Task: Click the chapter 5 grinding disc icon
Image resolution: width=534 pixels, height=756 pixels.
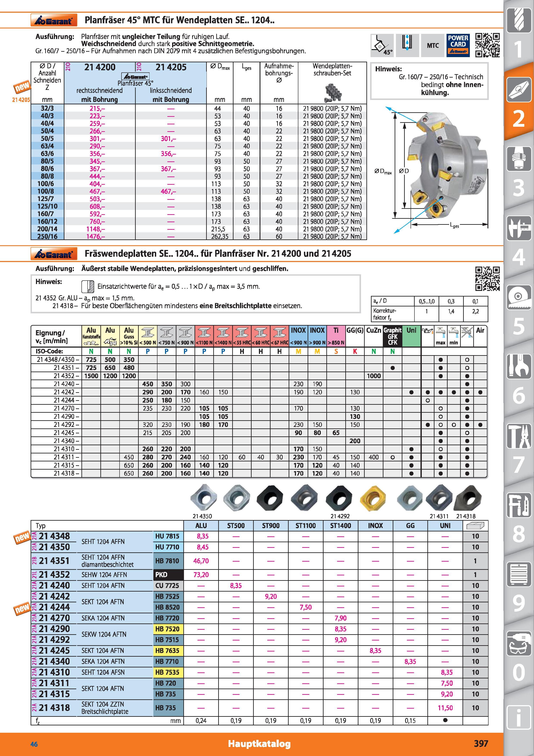Action: click(518, 297)
